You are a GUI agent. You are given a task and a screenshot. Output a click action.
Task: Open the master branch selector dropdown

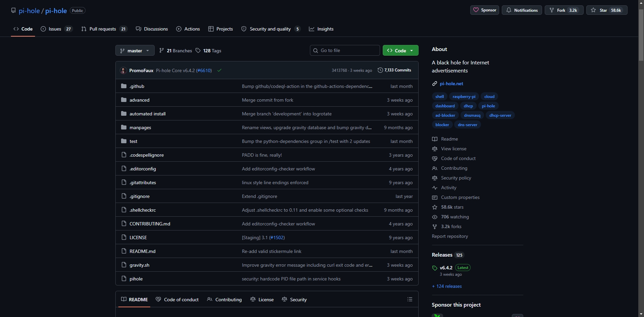click(135, 51)
